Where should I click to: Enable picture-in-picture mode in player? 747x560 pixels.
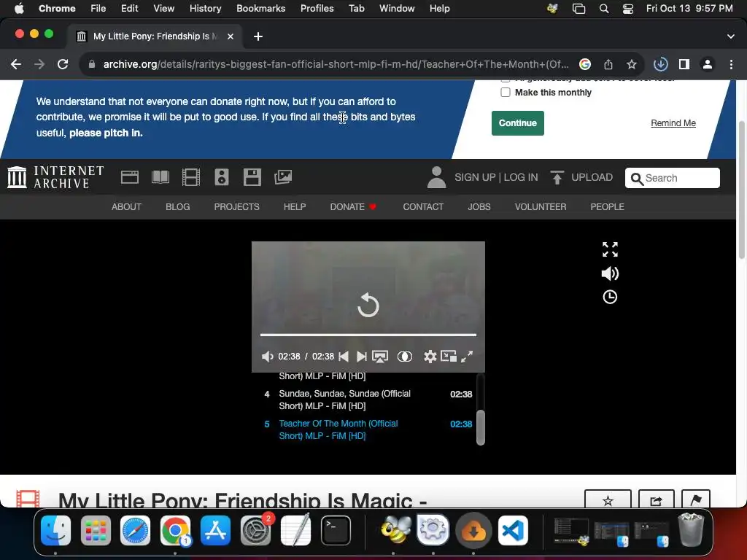449,356
